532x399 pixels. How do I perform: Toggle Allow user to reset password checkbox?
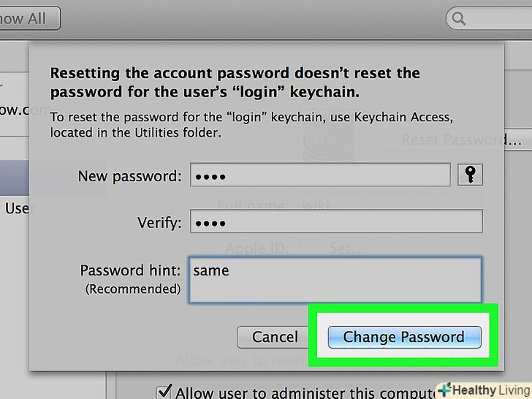(165, 360)
